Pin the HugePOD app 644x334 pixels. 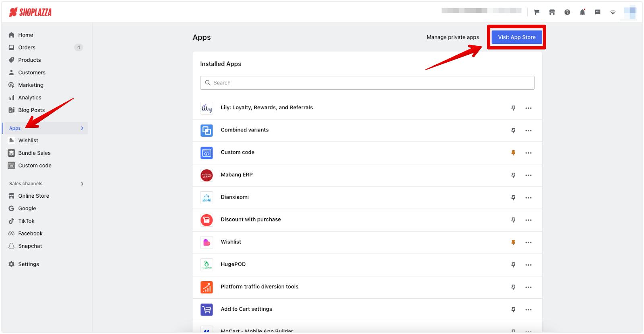[513, 265]
